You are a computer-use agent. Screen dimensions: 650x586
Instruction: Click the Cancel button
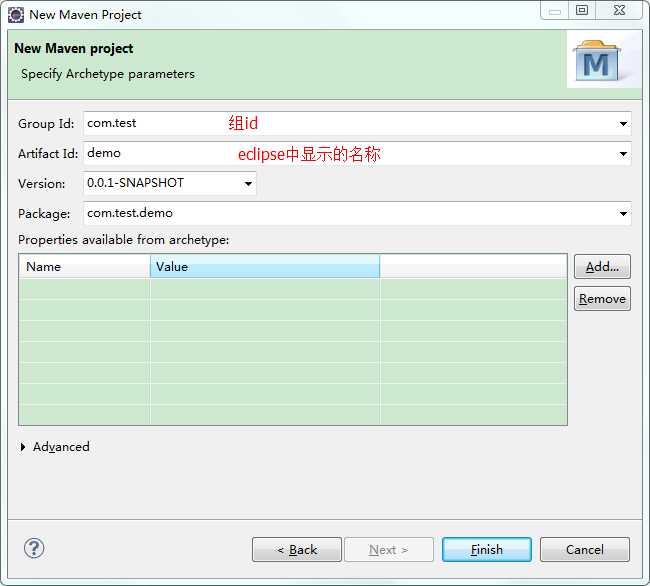tap(585, 550)
